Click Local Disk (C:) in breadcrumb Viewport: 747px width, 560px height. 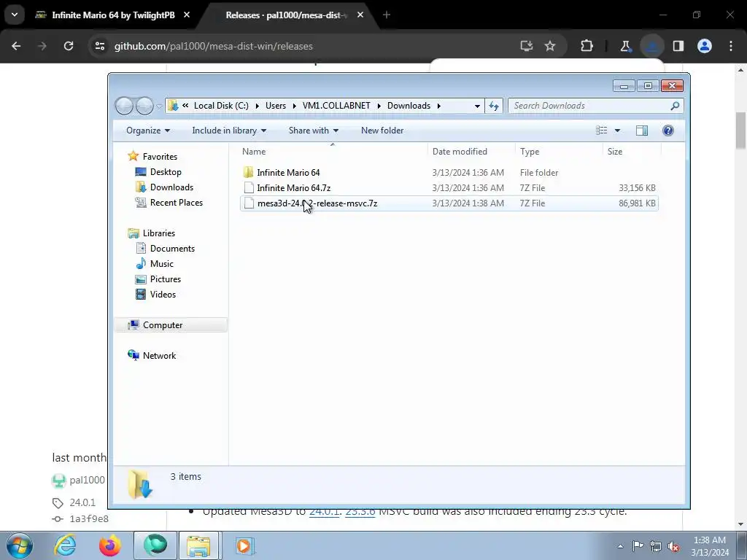point(221,106)
